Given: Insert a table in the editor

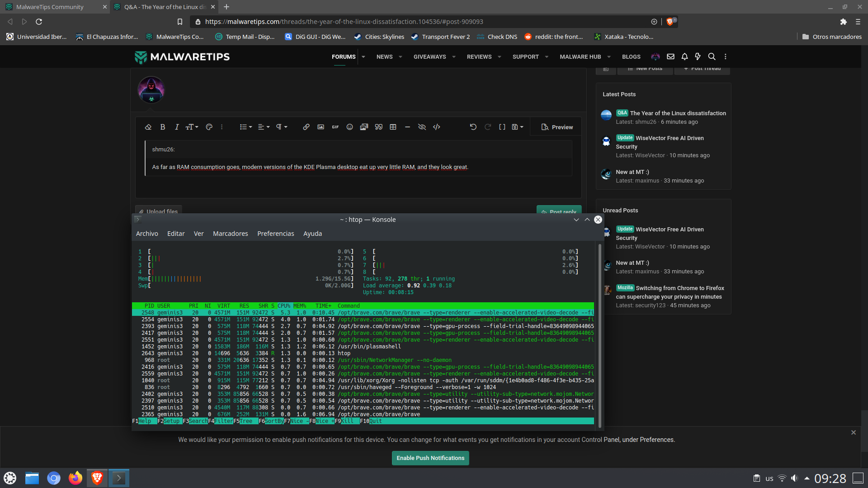Looking at the screenshot, I should click(393, 127).
